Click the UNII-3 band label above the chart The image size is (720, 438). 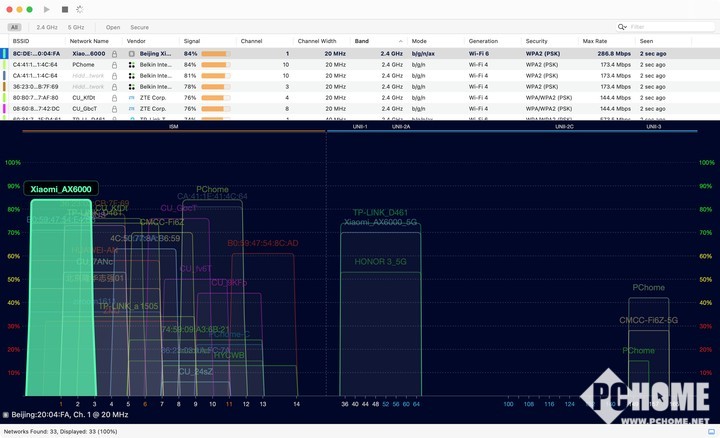point(653,127)
